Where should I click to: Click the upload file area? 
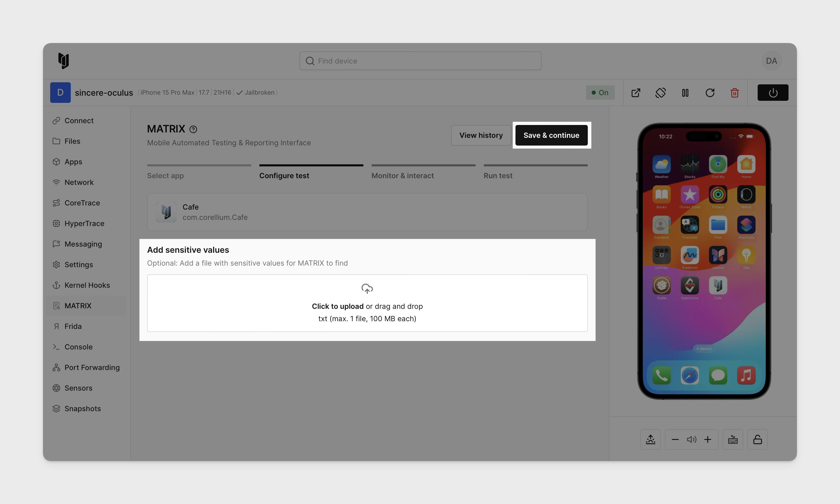(x=367, y=303)
